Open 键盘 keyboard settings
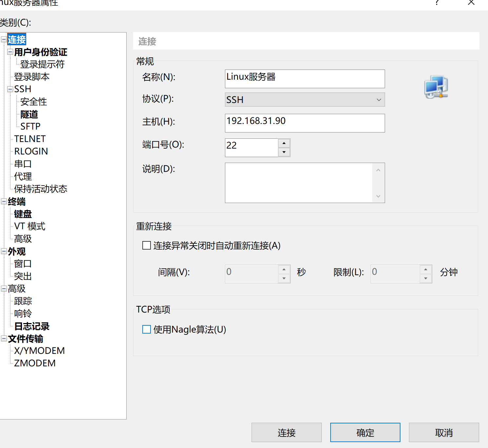 click(22, 214)
